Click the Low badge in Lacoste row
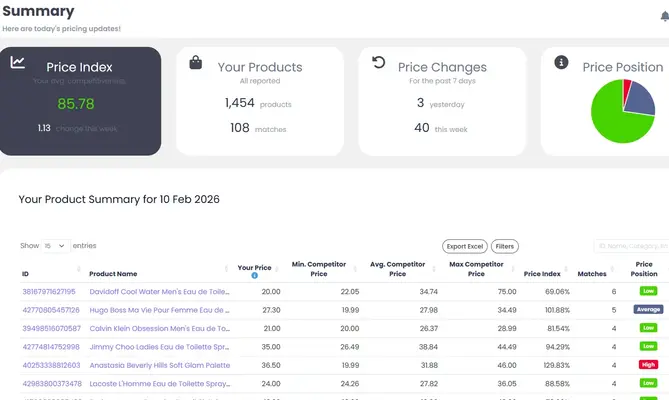Viewport: 669px width, 400px height. pyautogui.click(x=648, y=383)
